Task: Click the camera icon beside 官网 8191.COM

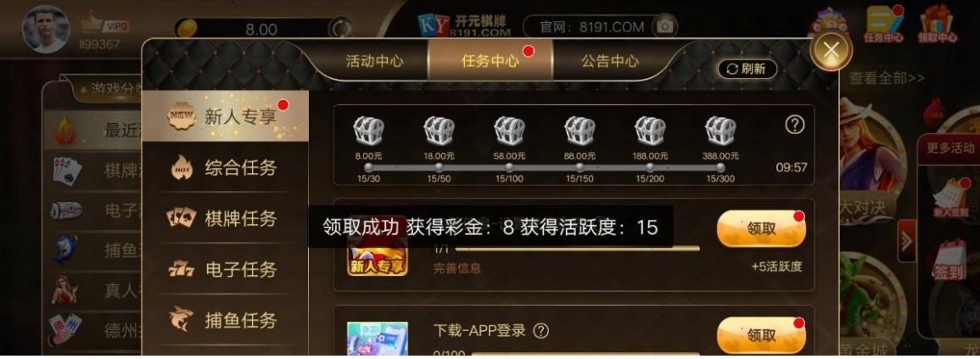Action: 664,27
